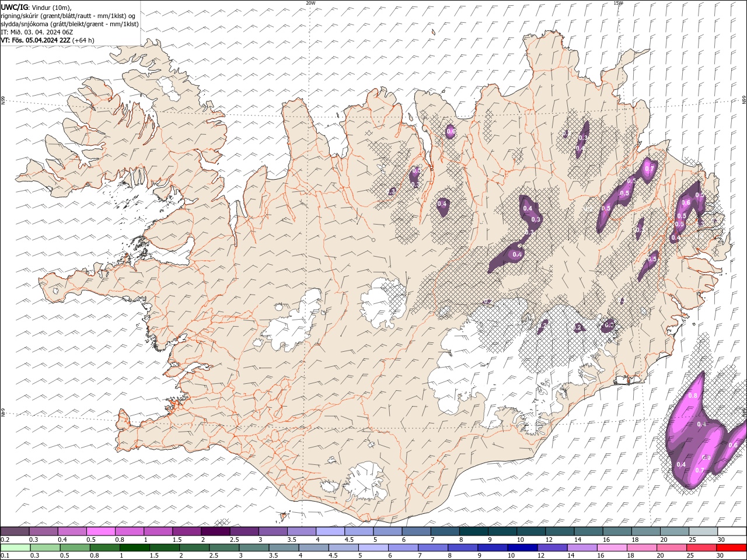Click the pale green 0.1 rain legend swatch
The height and width of the screenshot is (560, 747).
pyautogui.click(x=15, y=548)
